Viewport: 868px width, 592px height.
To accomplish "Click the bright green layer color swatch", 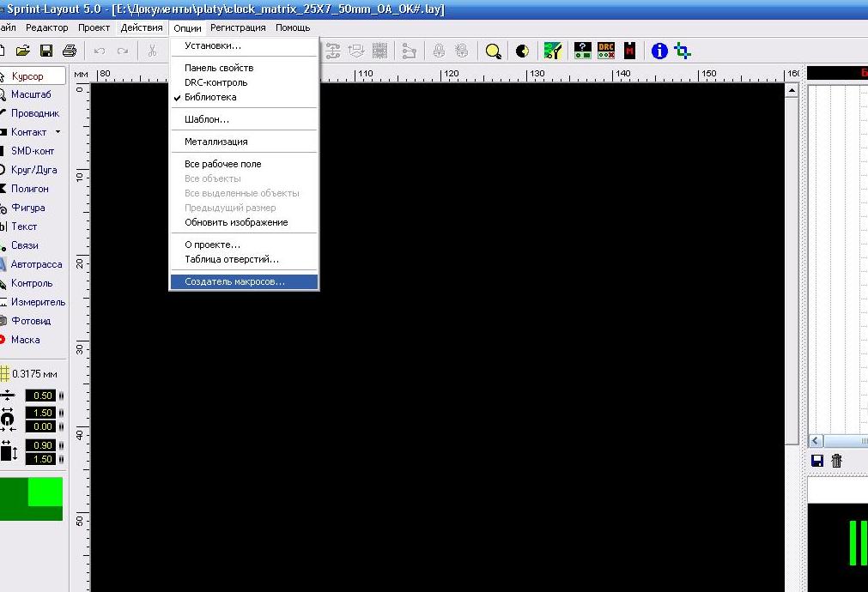I will [x=45, y=491].
